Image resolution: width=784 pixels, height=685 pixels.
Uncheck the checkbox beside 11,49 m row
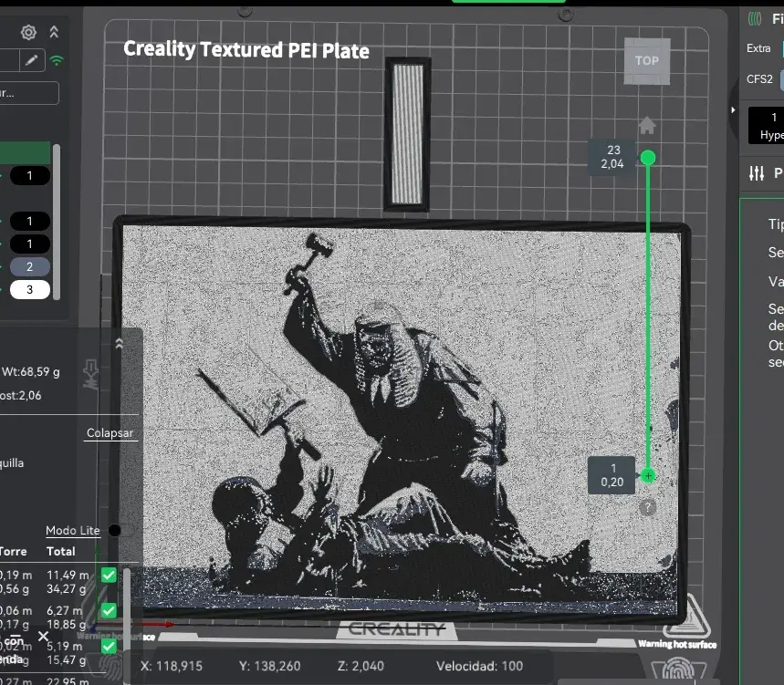point(109,575)
